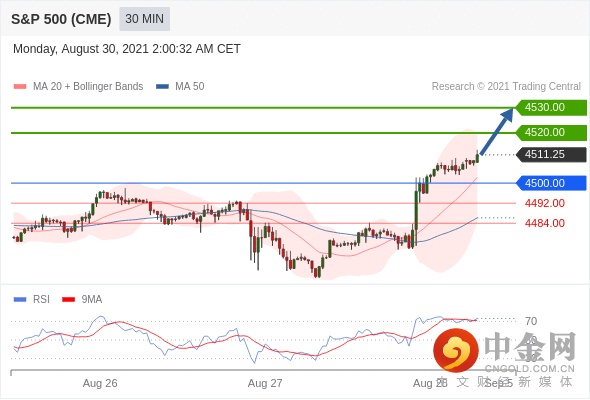
Task: Click the Monday, August 30, 2021 timestamp
Action: [127, 49]
